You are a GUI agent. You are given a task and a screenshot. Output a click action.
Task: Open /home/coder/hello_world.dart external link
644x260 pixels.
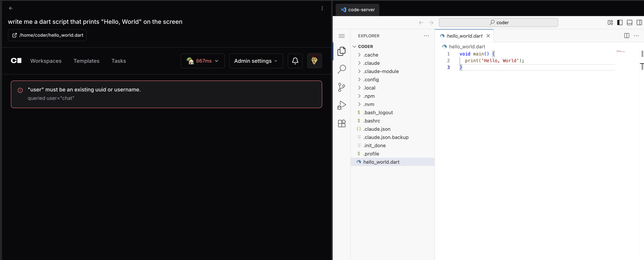pos(47,35)
